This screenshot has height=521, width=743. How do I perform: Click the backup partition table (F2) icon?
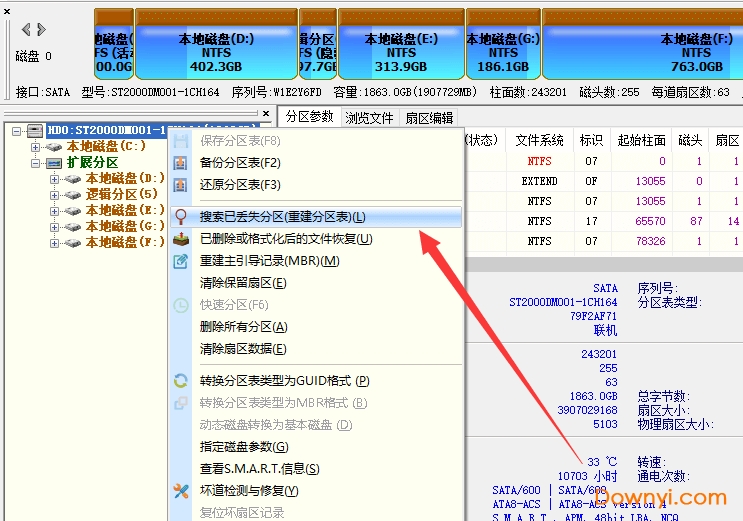pos(181,163)
